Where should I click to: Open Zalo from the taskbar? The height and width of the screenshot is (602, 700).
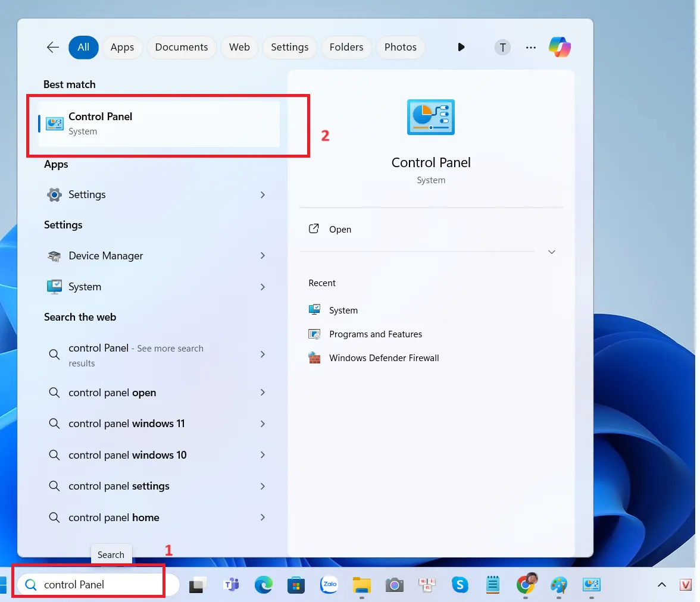(329, 585)
